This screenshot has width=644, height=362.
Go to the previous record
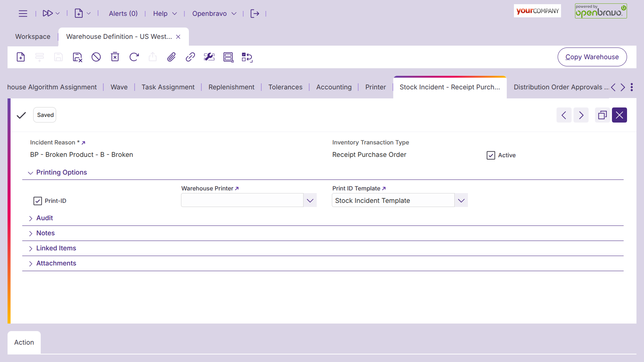click(564, 115)
